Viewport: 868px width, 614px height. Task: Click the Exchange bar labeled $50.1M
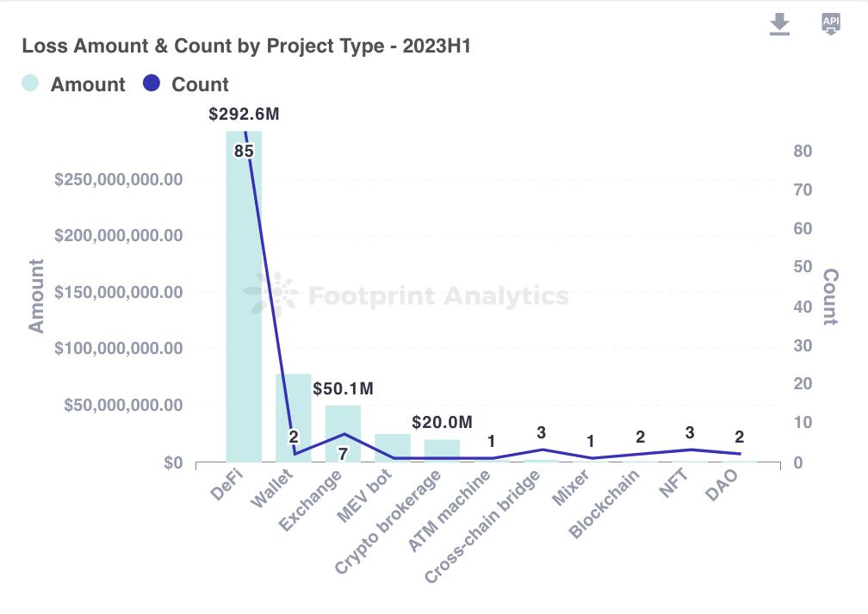[344, 433]
